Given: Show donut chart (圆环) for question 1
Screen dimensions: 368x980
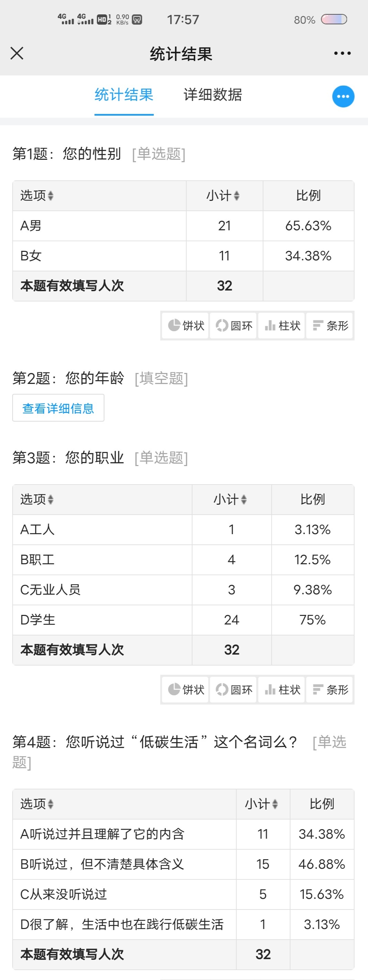Looking at the screenshot, I should (x=234, y=326).
